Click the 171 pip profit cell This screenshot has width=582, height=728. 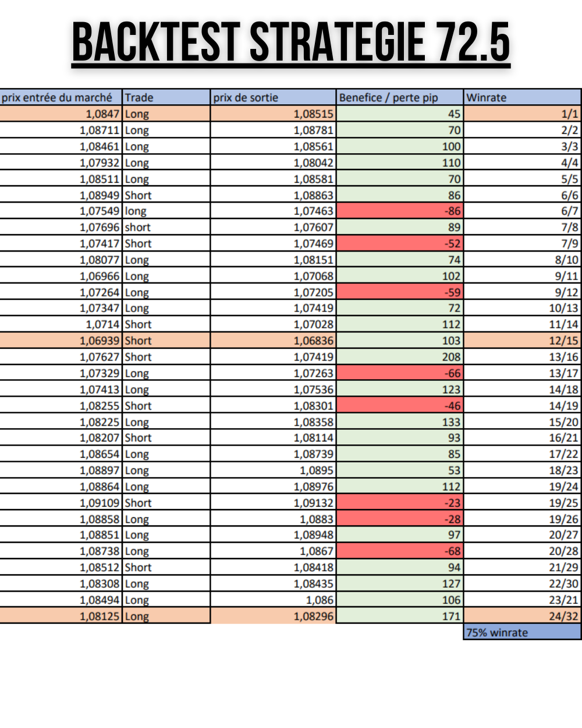coord(399,616)
